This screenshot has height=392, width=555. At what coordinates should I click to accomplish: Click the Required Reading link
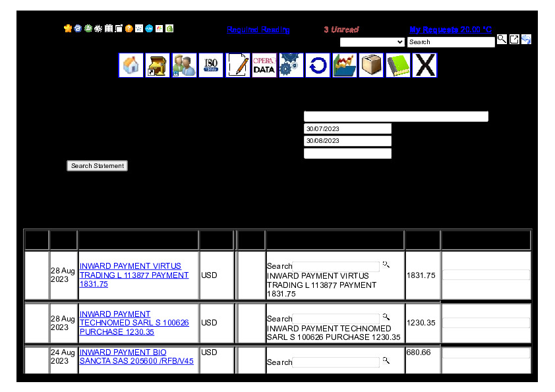258,30
